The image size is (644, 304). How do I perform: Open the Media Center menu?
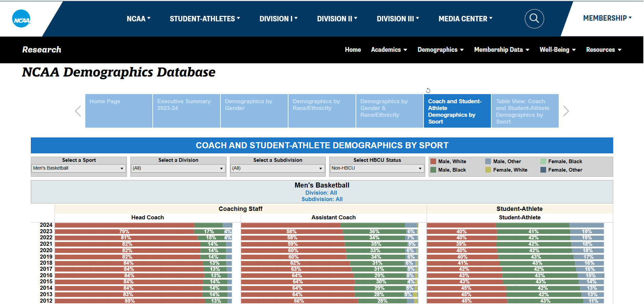coord(465,19)
